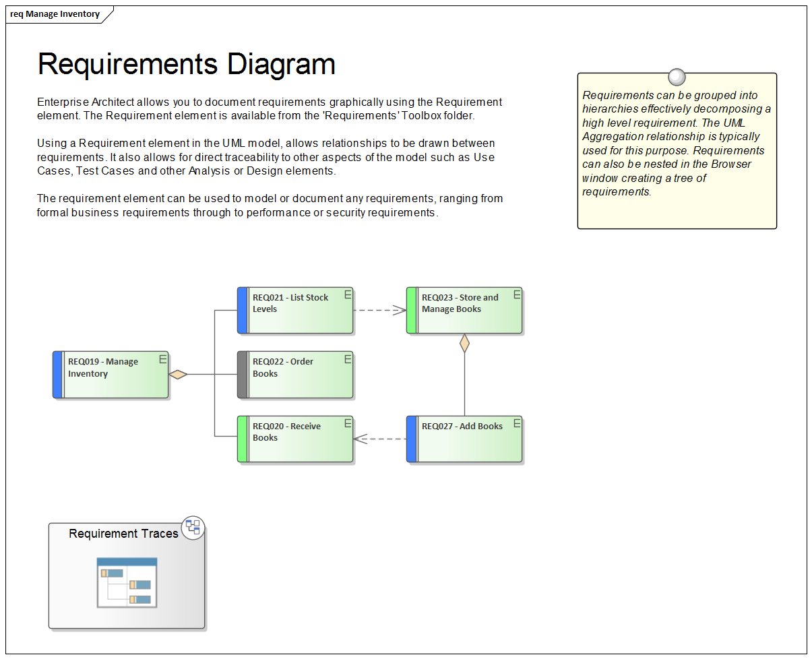This screenshot has width=812, height=659.
Task: Select the aggregation diamond below REQ023
Action: point(465,344)
